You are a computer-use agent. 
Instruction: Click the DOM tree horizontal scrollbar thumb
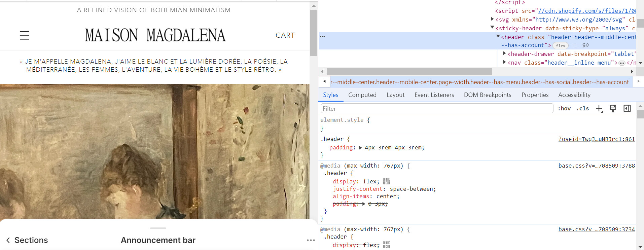(409, 71)
